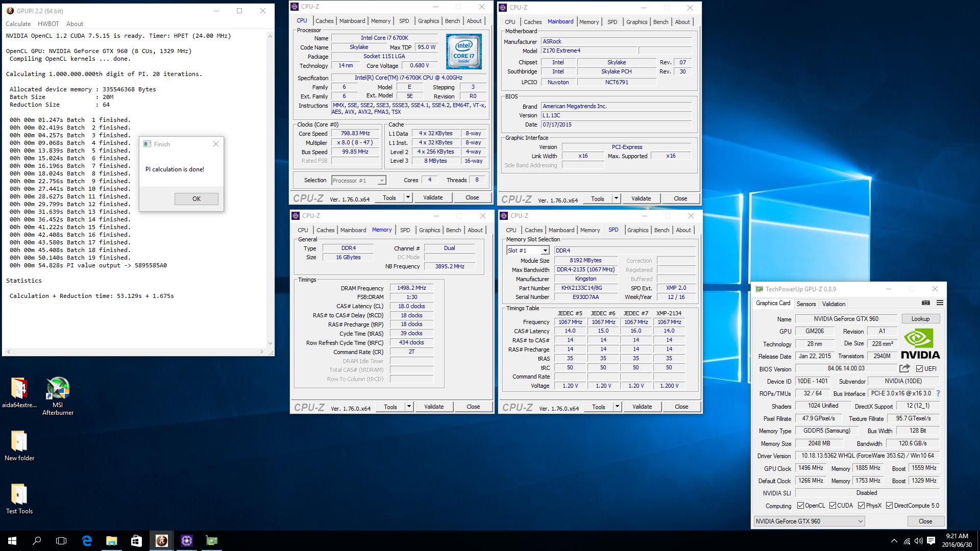Toggle the CUDA computing checkbox

[832, 506]
